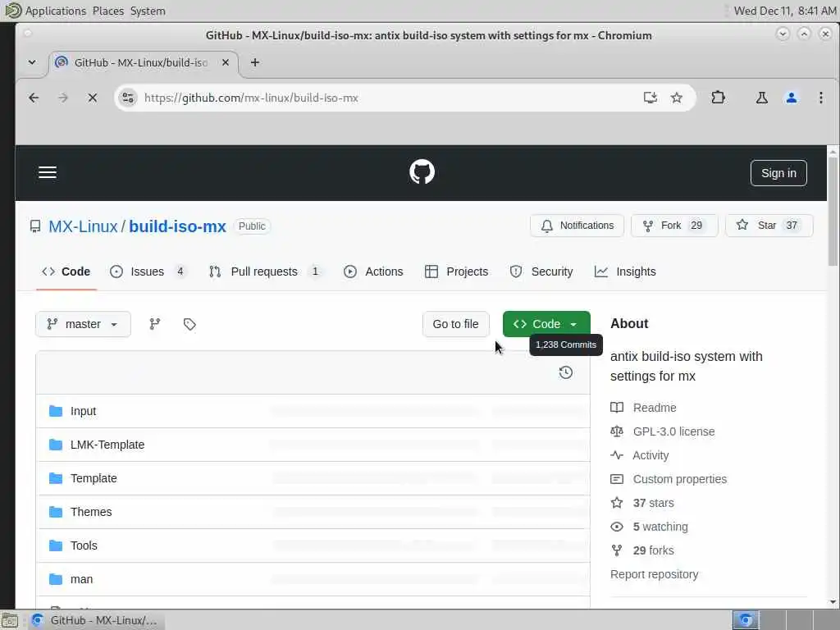Open the Projects tab

(456, 272)
